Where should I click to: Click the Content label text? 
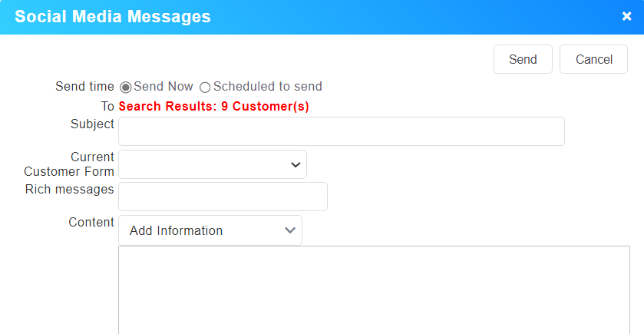(91, 222)
